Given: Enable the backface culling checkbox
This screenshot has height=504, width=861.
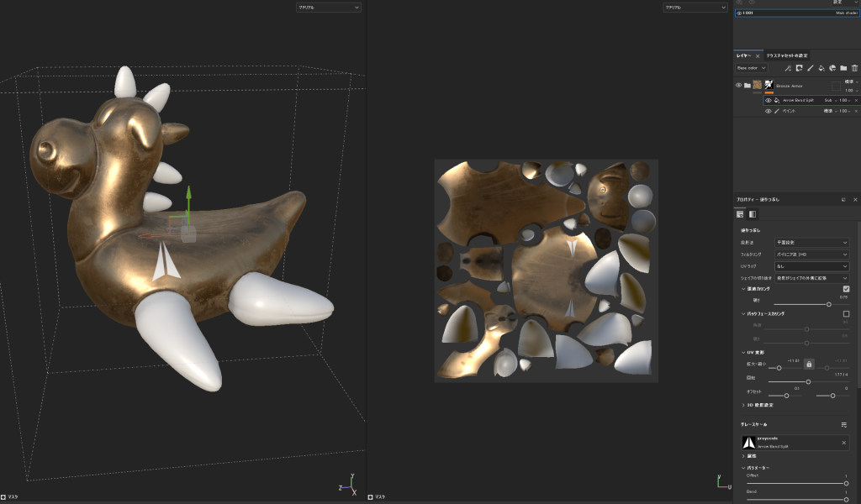Looking at the screenshot, I should 846,313.
